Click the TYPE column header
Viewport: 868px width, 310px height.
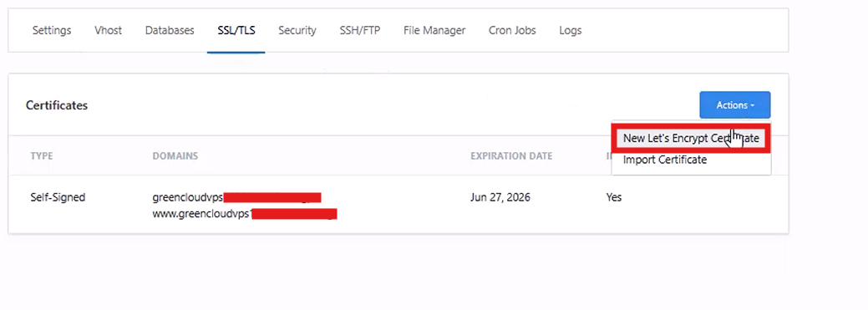(x=42, y=156)
